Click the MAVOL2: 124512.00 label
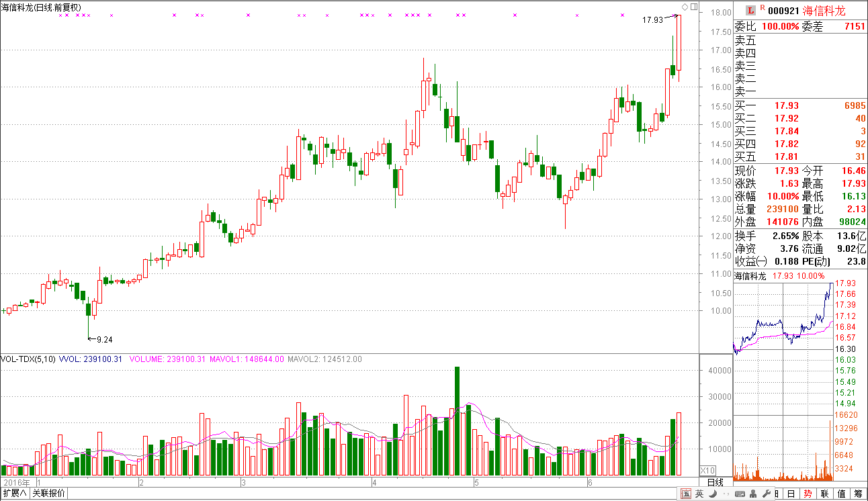The image size is (868, 501). [324, 359]
